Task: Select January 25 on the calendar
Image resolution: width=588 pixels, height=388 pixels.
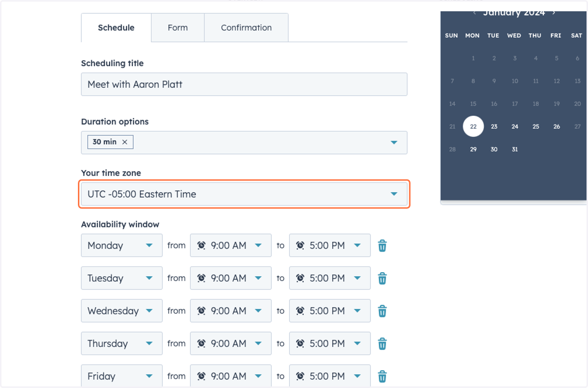Action: (x=536, y=127)
